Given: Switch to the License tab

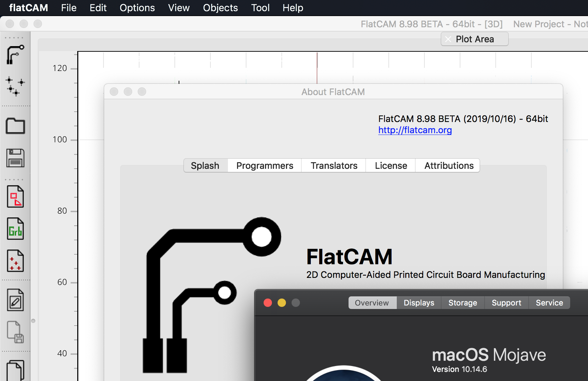Looking at the screenshot, I should [391, 166].
